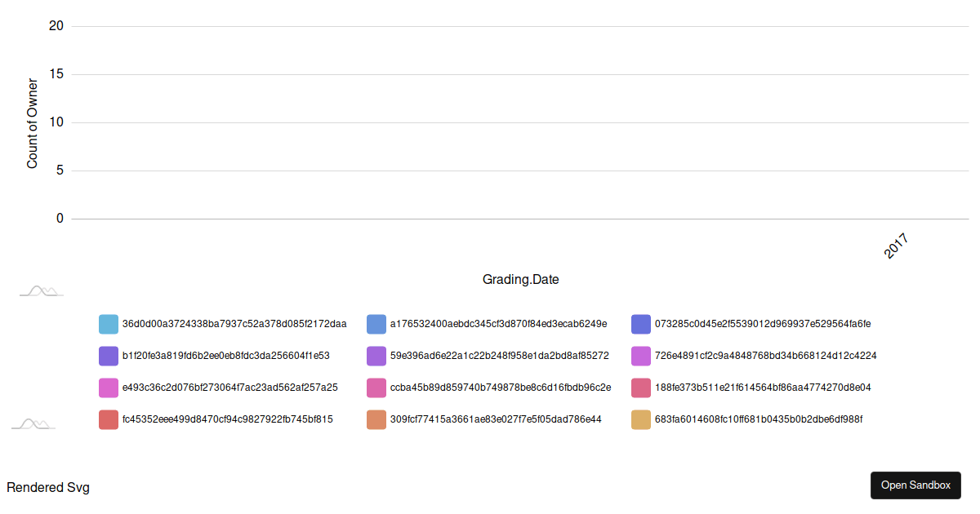Toggle visibility of the 59e396ad series
Viewport: 980px width, 514px height.
(x=376, y=356)
